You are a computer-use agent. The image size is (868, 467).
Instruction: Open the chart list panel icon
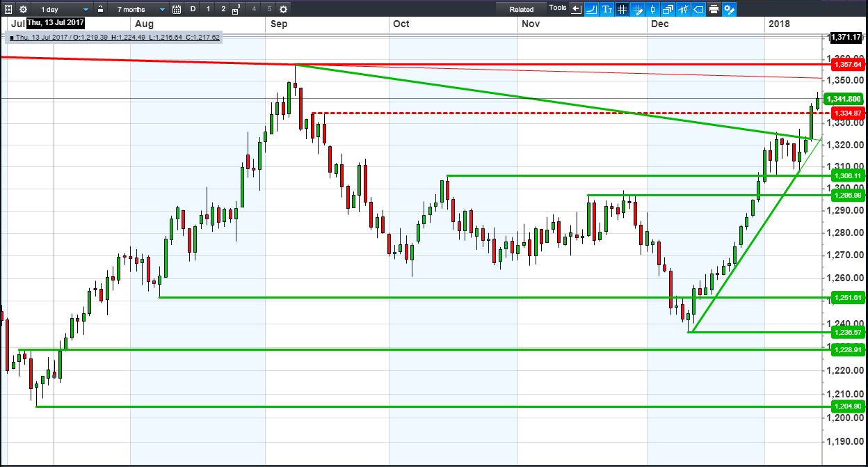pyautogui.click(x=8, y=10)
